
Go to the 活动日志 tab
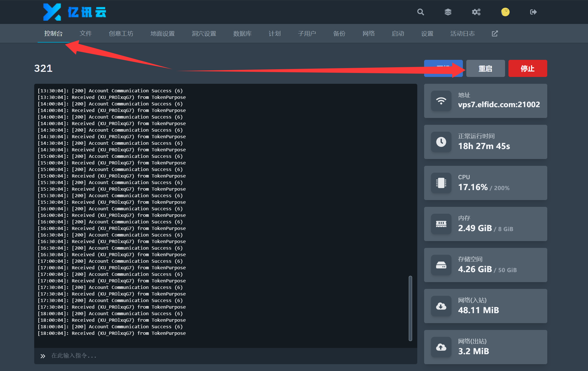tap(462, 34)
